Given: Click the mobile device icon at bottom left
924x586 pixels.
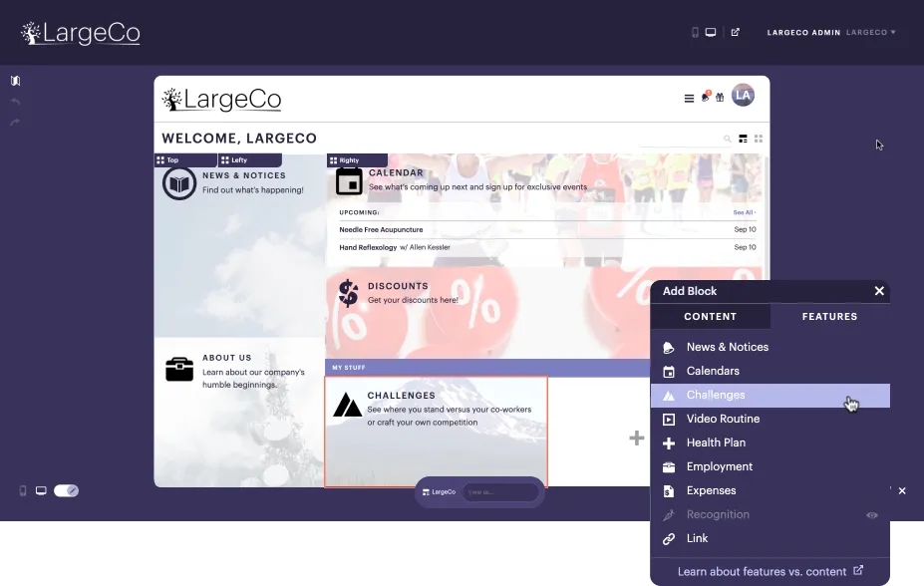Looking at the screenshot, I should (x=23, y=490).
